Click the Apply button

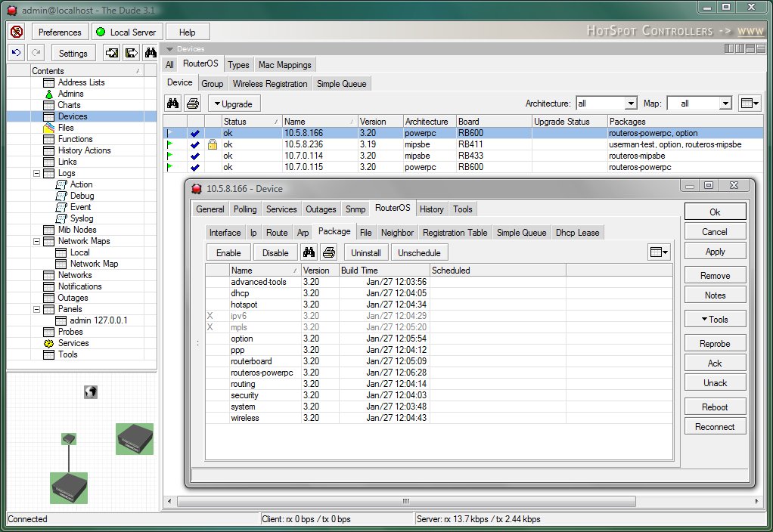(715, 251)
